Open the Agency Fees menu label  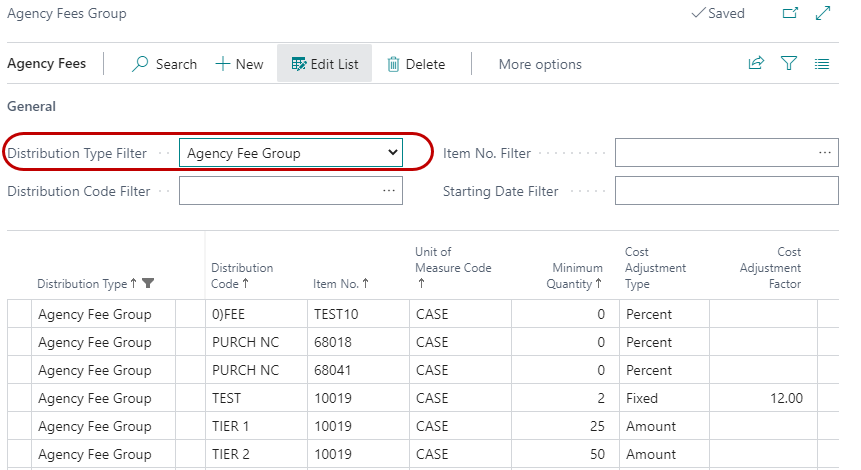[47, 64]
